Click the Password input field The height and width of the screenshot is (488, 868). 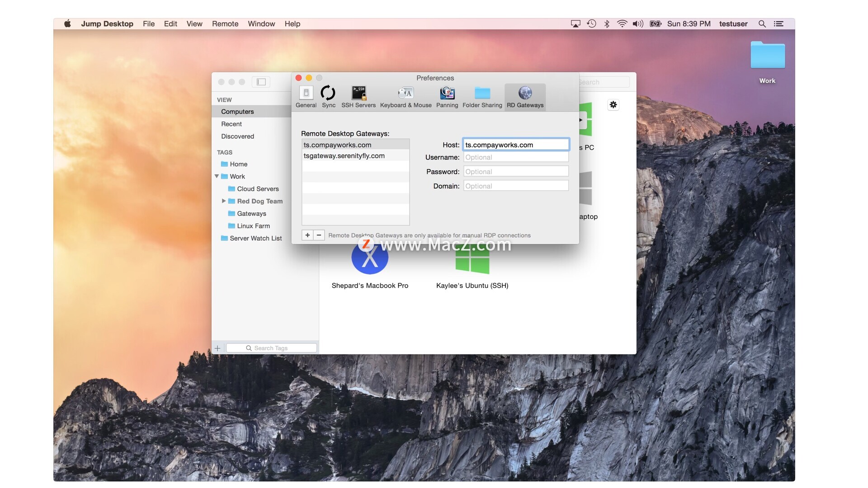point(516,172)
